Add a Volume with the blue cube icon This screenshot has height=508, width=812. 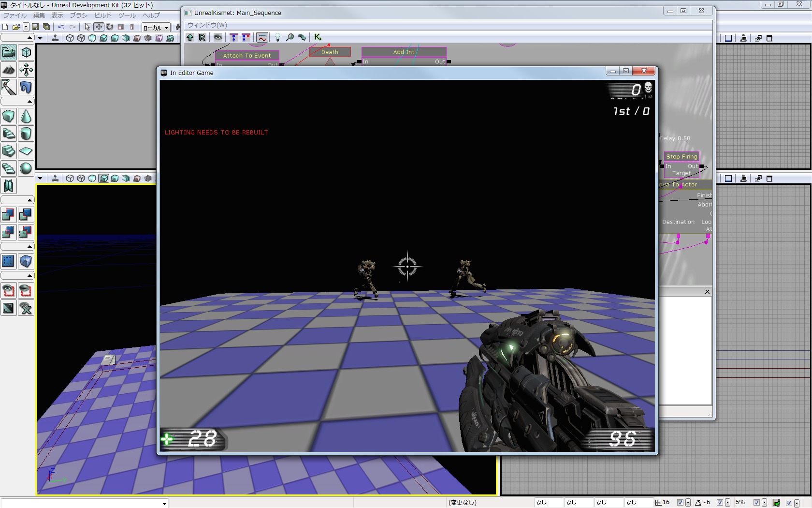pos(26,261)
